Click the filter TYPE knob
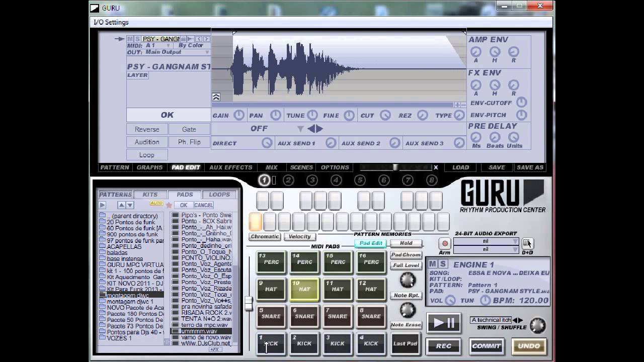Screen dimensions: 644x362 point(459,115)
